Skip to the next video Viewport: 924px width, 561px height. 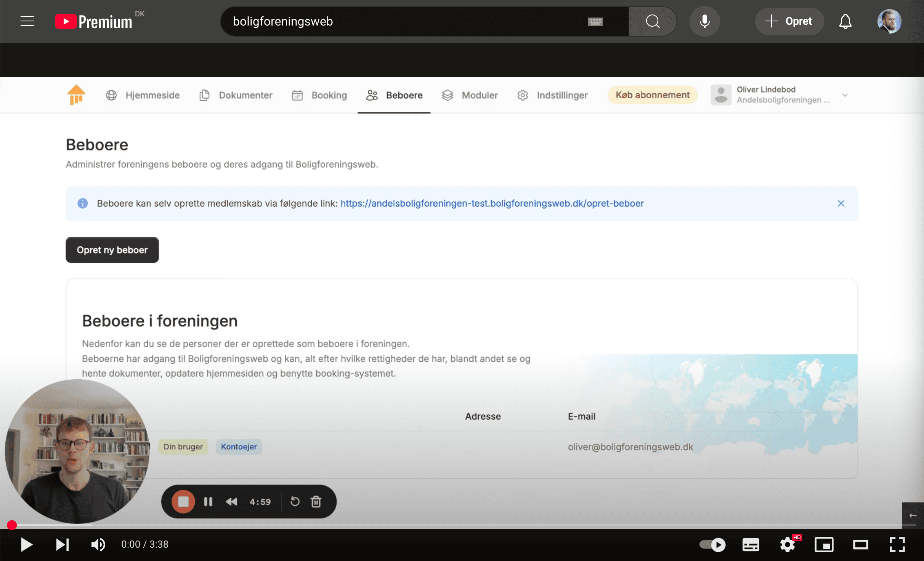point(63,545)
